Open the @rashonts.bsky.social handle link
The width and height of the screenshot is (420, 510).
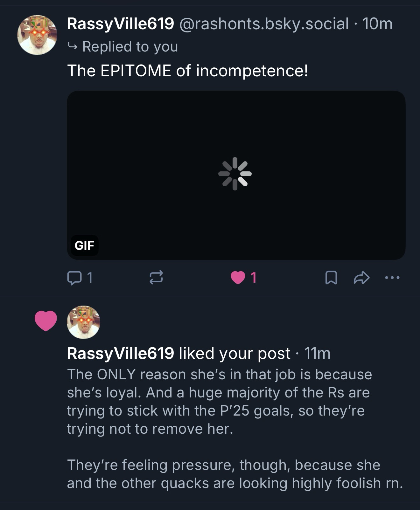point(264,24)
